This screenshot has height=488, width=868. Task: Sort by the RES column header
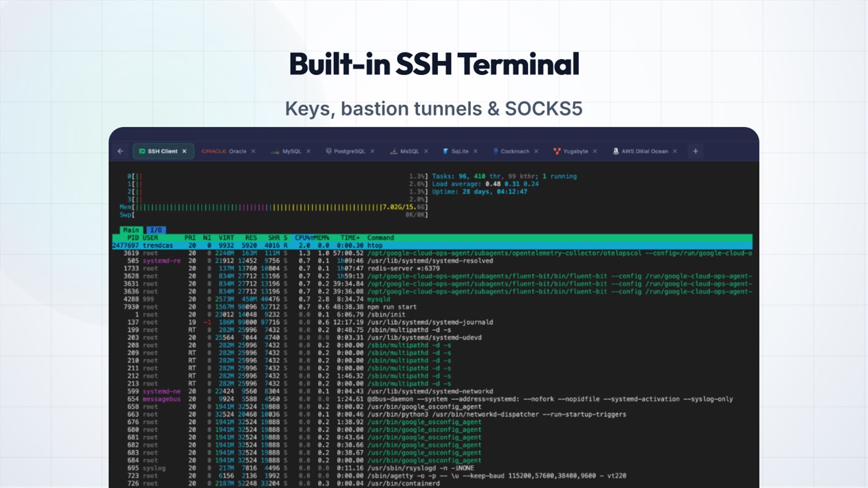(251, 237)
